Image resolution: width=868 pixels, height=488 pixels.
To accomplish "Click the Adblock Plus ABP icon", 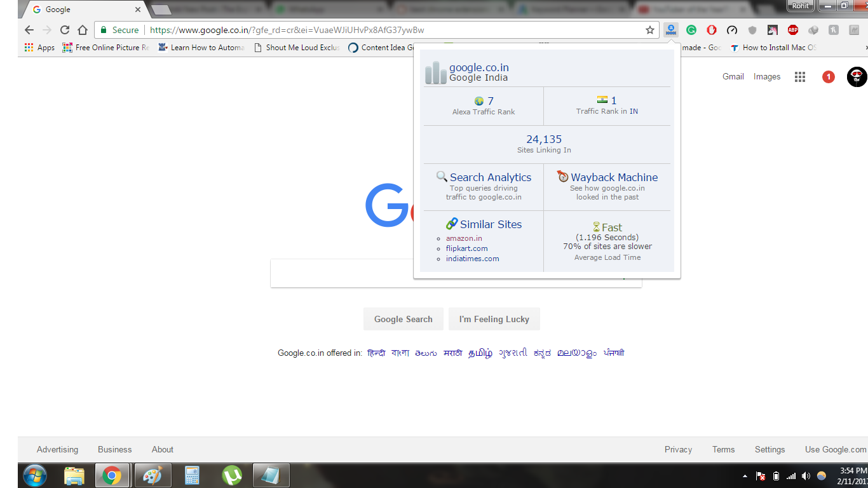I will [x=793, y=30].
